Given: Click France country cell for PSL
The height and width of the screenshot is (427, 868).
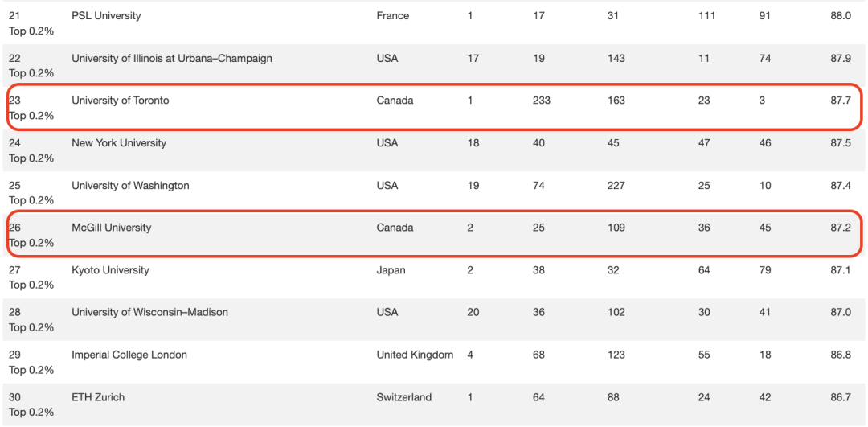Looking at the screenshot, I should pyautogui.click(x=392, y=16).
